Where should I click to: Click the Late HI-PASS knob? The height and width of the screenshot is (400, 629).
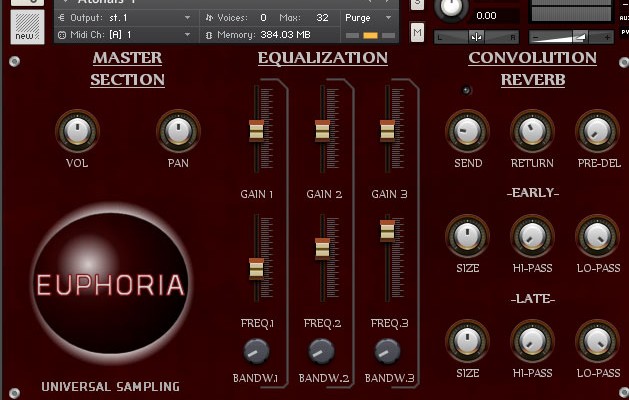[532, 341]
